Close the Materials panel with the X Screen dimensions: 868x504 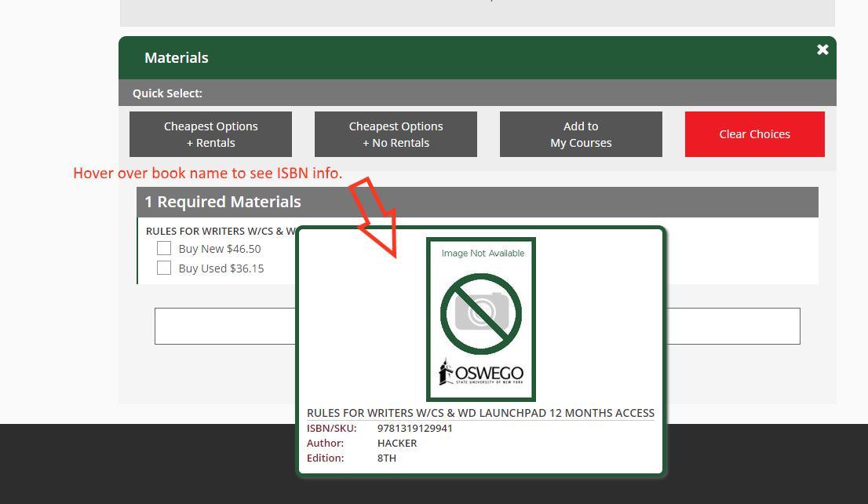click(822, 50)
